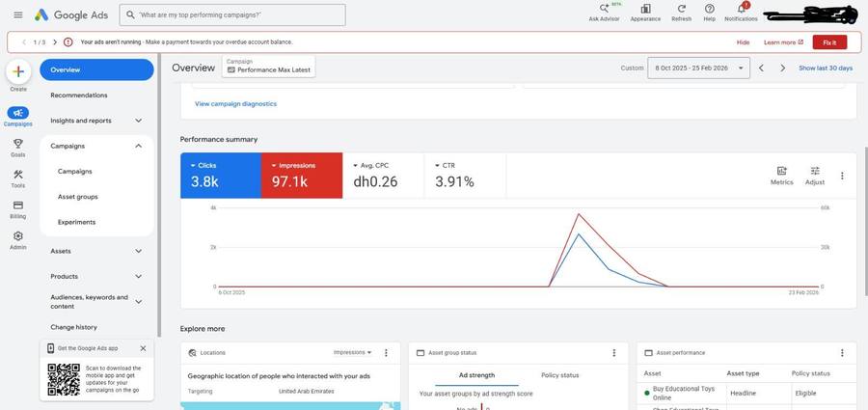Open Billing card icon
868x410 pixels.
click(x=18, y=209)
